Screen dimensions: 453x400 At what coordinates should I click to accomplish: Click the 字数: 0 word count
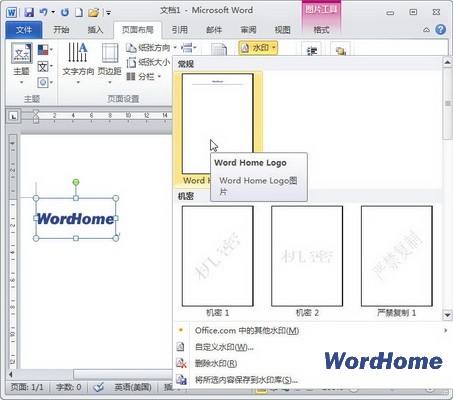point(69,387)
